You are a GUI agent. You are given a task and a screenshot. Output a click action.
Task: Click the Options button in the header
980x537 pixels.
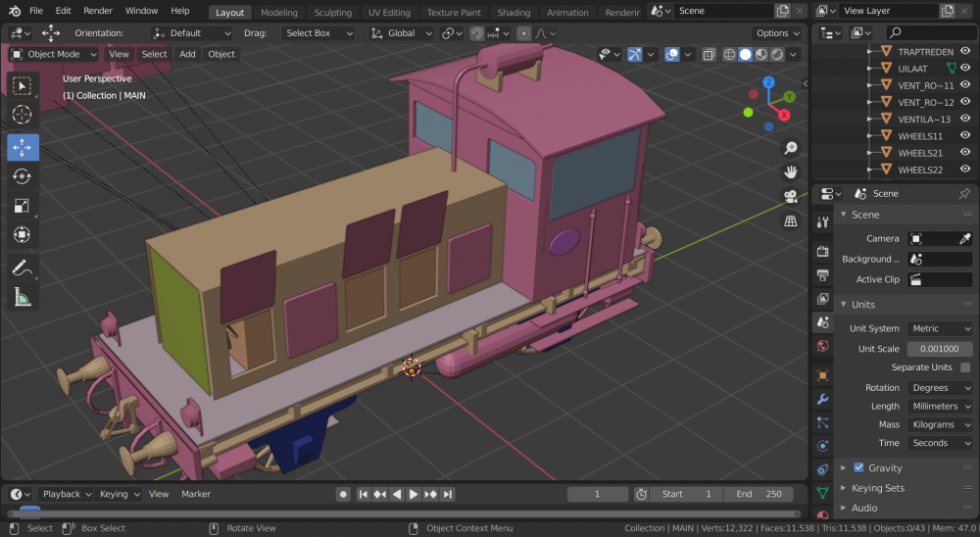776,32
